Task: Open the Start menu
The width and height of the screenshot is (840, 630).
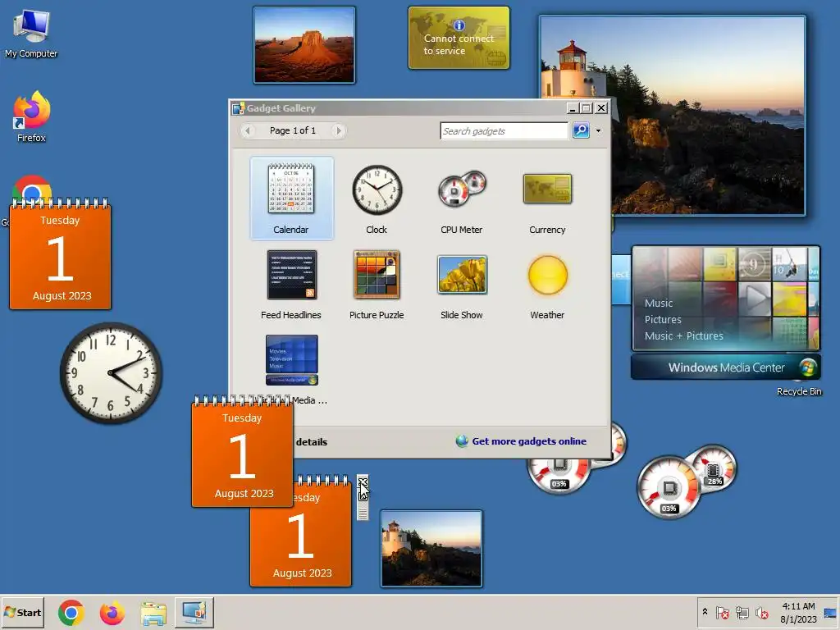Action: [22, 612]
